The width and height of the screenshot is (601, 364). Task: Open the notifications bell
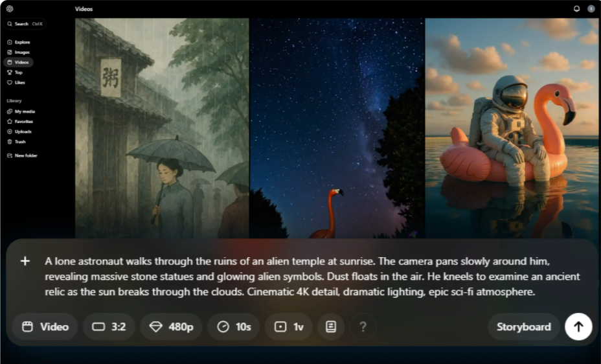point(576,8)
